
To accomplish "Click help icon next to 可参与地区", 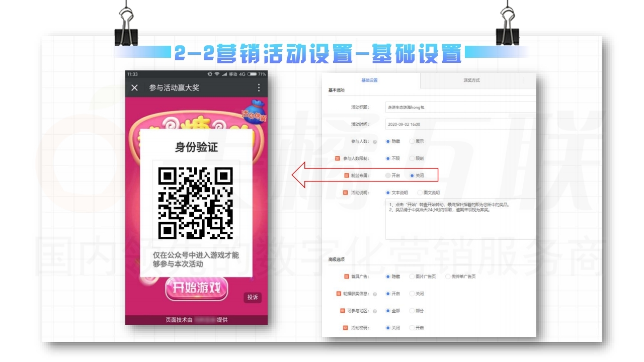I will (x=375, y=311).
